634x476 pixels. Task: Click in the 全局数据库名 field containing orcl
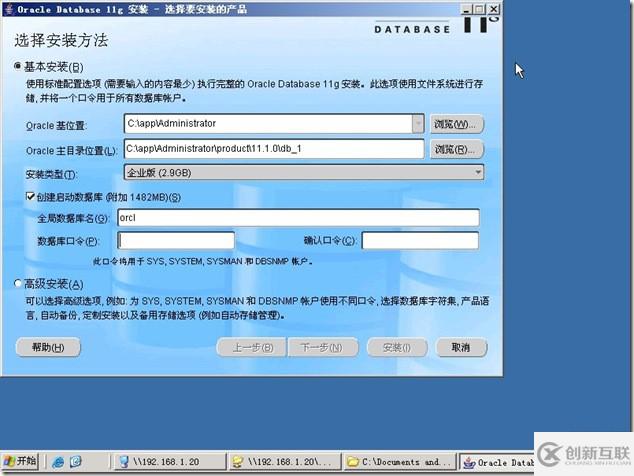point(298,218)
